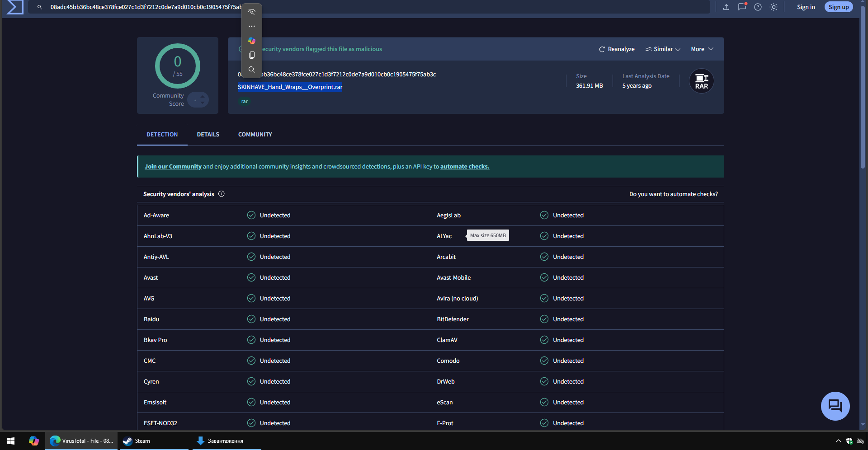
Task: Click the Undetected check icon for AegisLab
Action: [x=544, y=215]
